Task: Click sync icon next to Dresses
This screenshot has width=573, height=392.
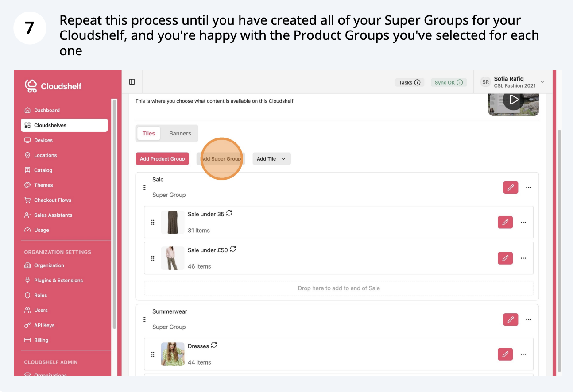Action: (214, 345)
